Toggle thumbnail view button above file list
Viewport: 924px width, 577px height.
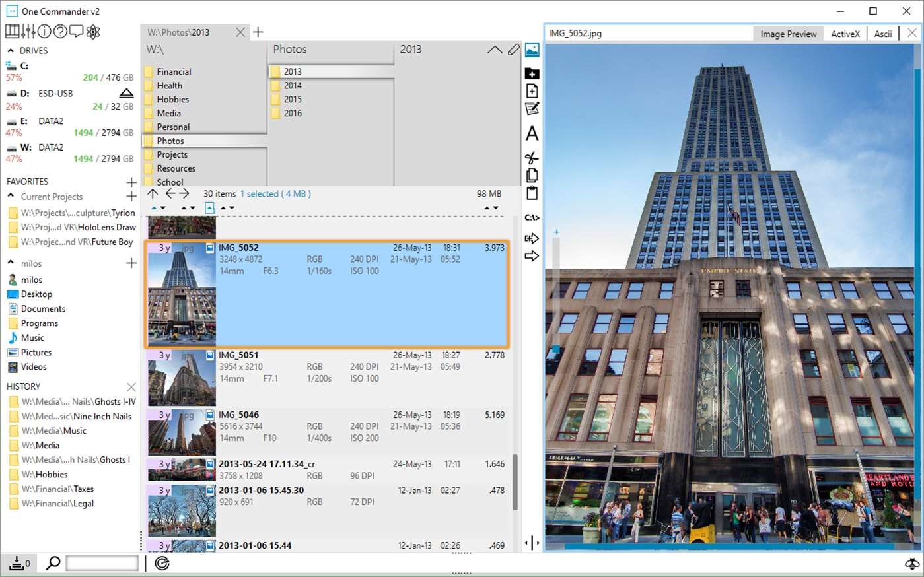(x=209, y=208)
